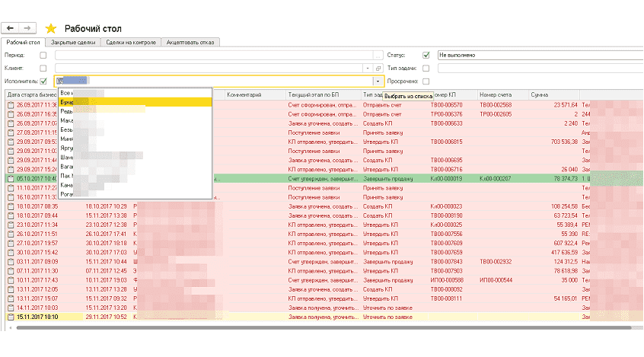The image size is (644, 357).
Task: Sort by the Текущий этап по БП header
Action: point(324,95)
